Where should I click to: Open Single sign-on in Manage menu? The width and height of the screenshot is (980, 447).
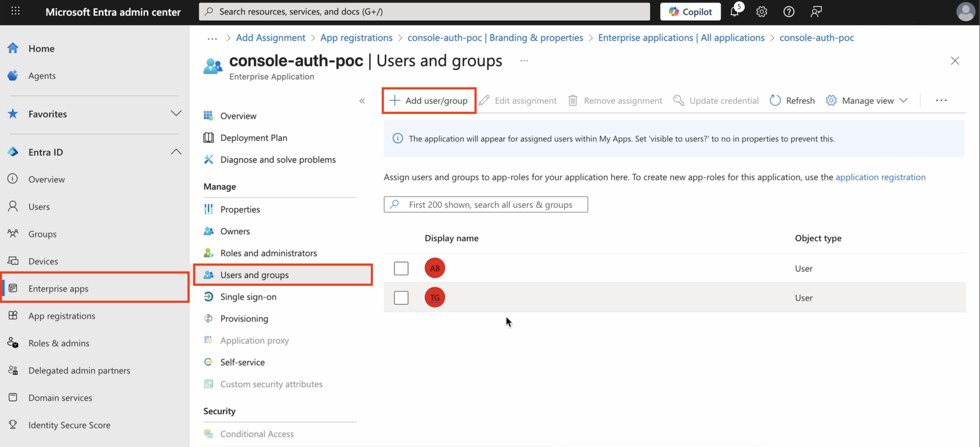point(248,297)
